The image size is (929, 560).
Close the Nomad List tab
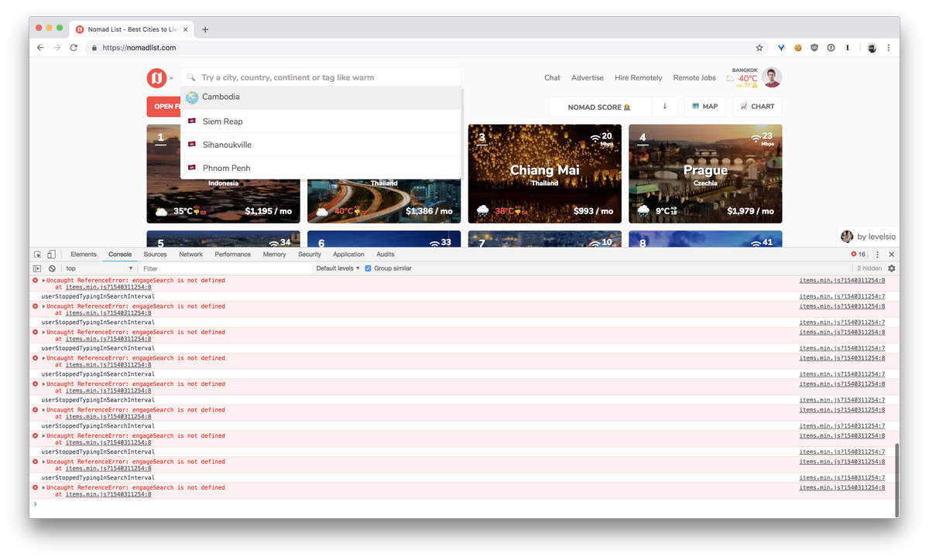tap(186, 29)
